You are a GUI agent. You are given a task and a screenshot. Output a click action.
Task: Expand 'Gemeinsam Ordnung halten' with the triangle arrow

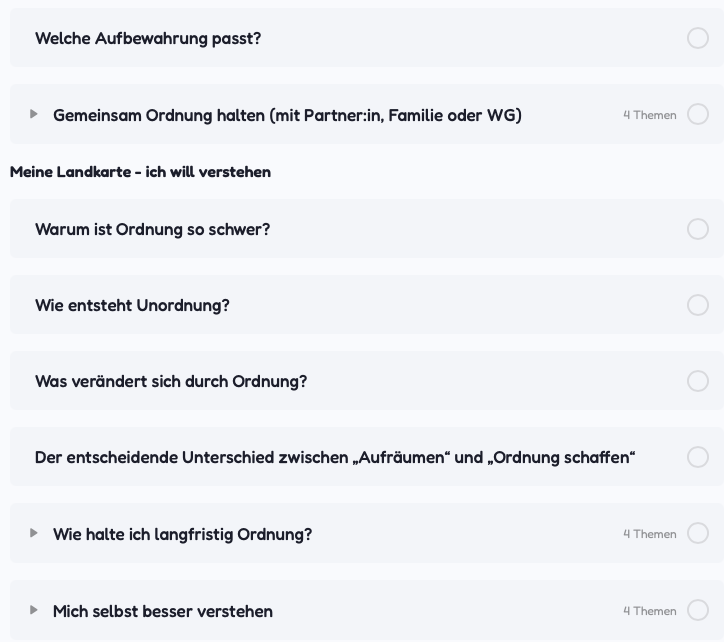(x=33, y=114)
